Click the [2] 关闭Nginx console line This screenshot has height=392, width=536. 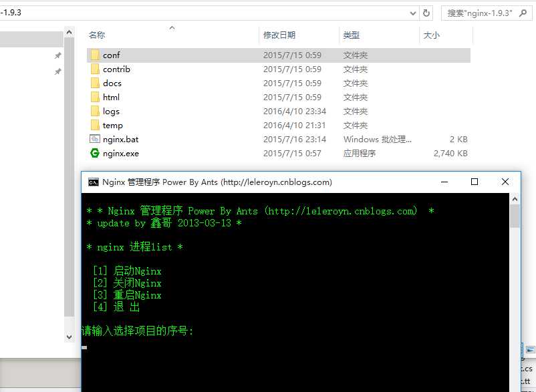(127, 282)
